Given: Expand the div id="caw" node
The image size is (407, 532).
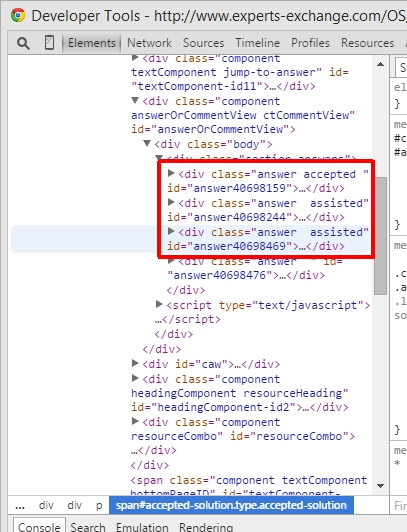Looking at the screenshot, I should point(135,363).
